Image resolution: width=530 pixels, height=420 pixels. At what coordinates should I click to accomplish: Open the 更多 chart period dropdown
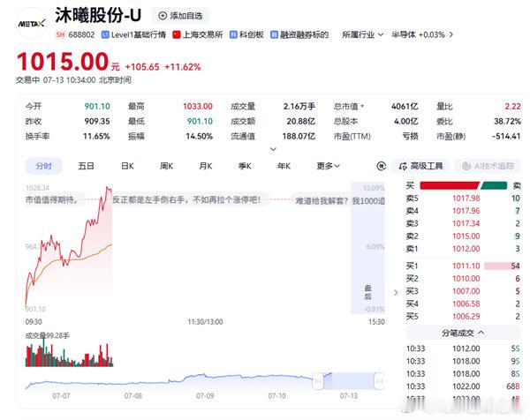point(328,166)
